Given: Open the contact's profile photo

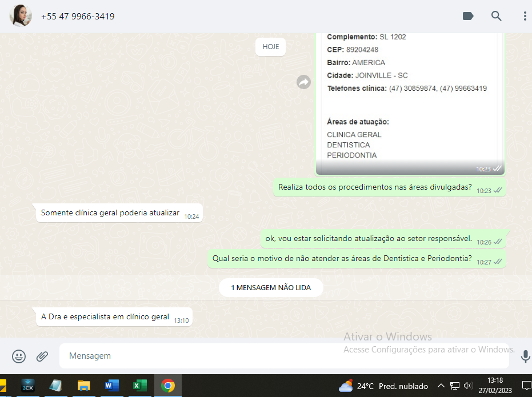Looking at the screenshot, I should (x=21, y=16).
